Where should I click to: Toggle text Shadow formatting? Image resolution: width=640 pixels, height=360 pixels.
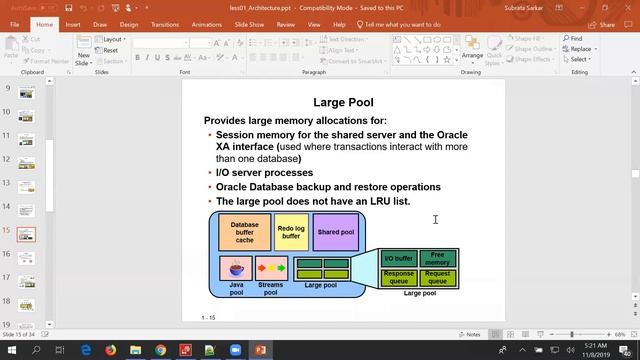167,58
